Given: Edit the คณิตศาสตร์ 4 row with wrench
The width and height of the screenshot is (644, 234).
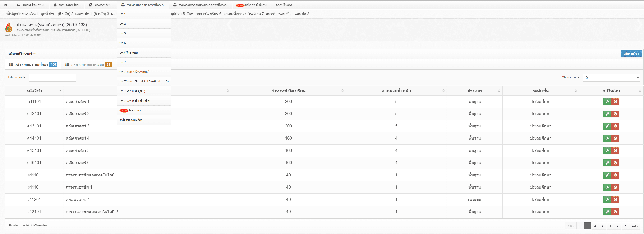Looking at the screenshot, I should click(607, 138).
